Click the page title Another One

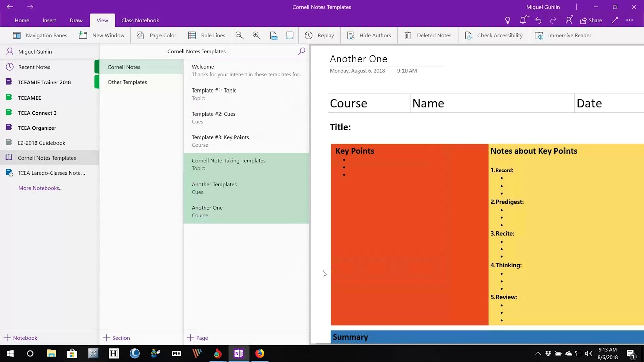tap(358, 59)
